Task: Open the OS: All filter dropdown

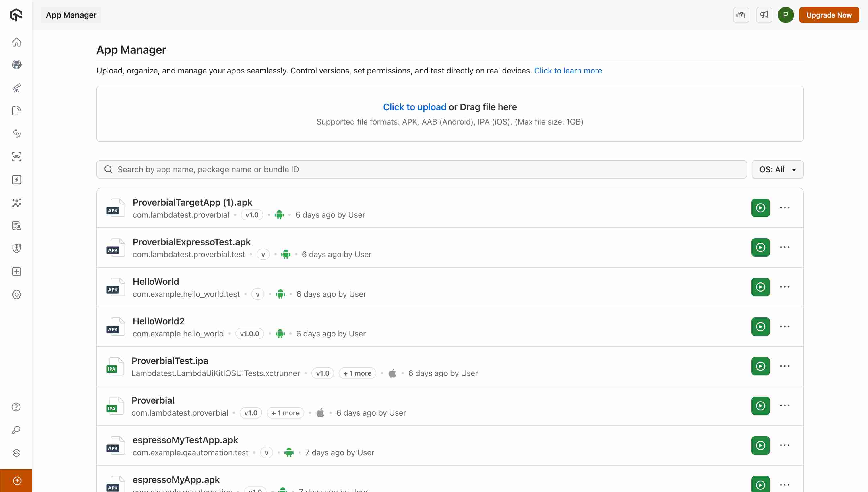Action: 777,170
